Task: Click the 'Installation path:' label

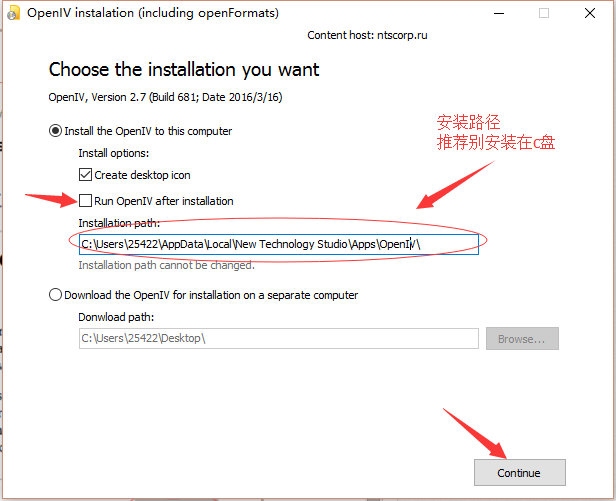Action: (x=119, y=223)
